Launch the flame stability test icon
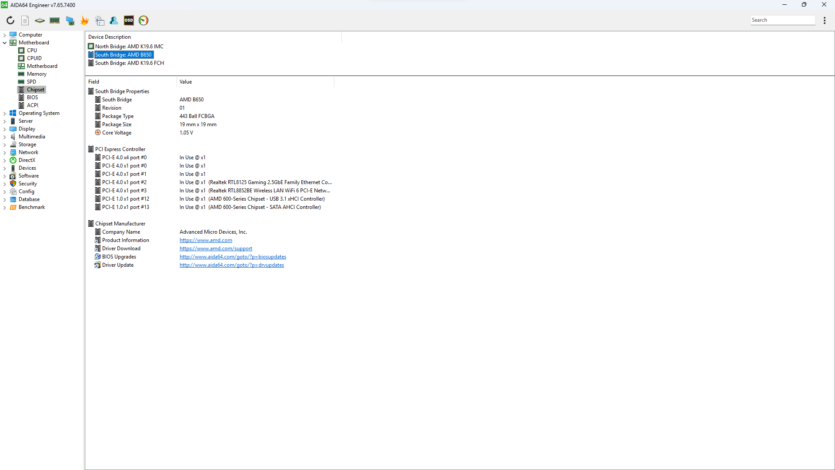This screenshot has height=470, width=835. [84, 20]
